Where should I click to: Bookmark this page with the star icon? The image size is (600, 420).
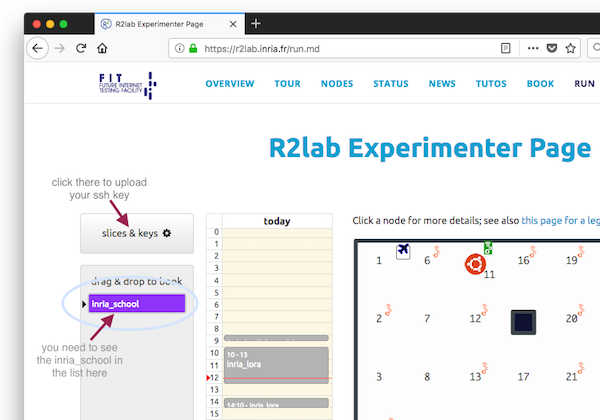pos(571,48)
